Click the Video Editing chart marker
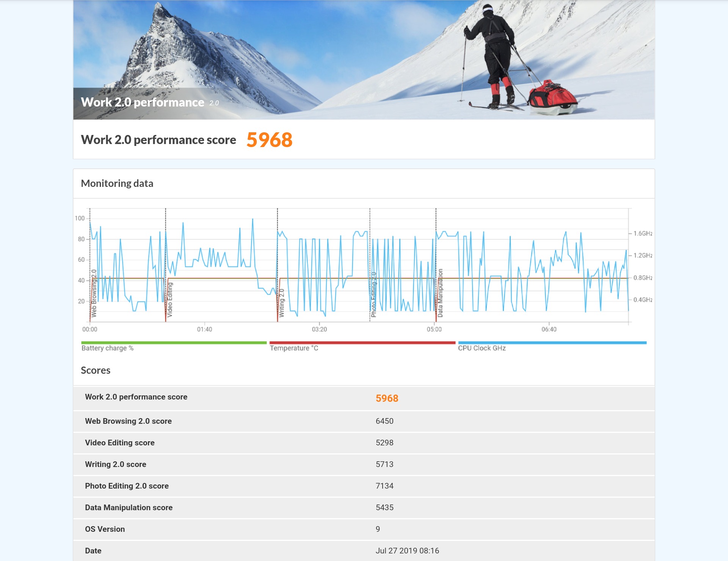 click(x=170, y=300)
